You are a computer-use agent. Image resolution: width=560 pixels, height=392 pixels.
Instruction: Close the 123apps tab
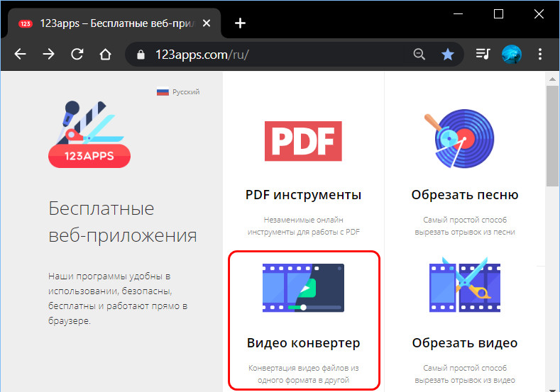[207, 23]
